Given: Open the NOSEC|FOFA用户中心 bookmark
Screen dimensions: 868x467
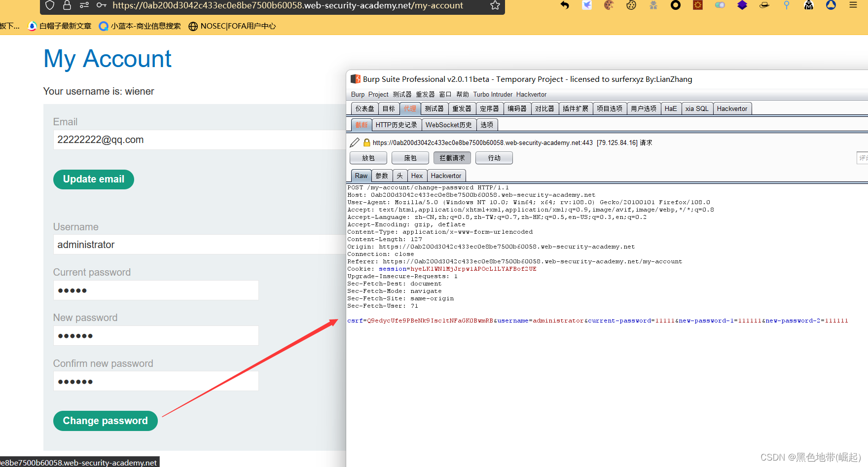Looking at the screenshot, I should [232, 26].
